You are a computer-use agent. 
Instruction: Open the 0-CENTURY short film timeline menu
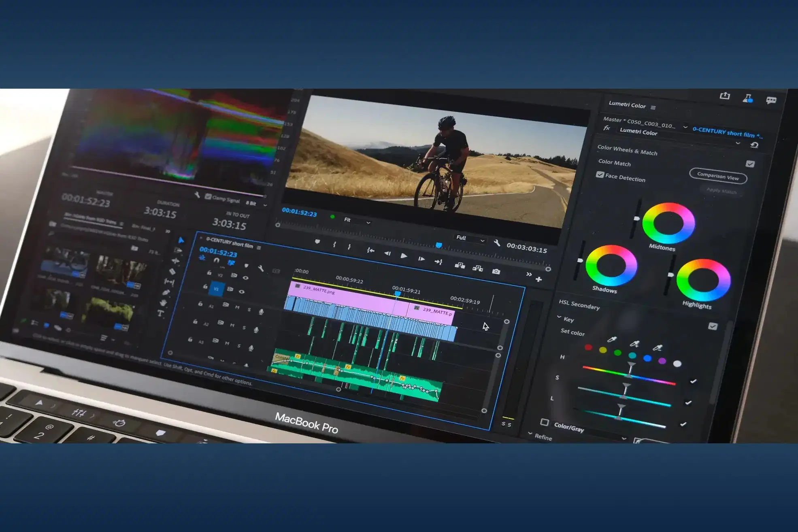tap(259, 247)
